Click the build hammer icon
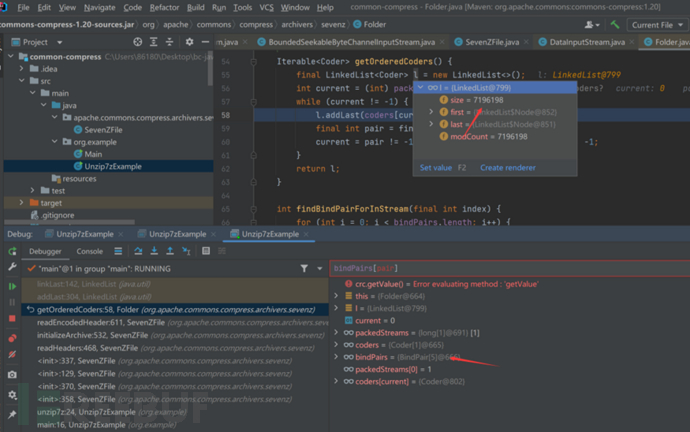Screen dimensions: 690x432 click(x=613, y=24)
